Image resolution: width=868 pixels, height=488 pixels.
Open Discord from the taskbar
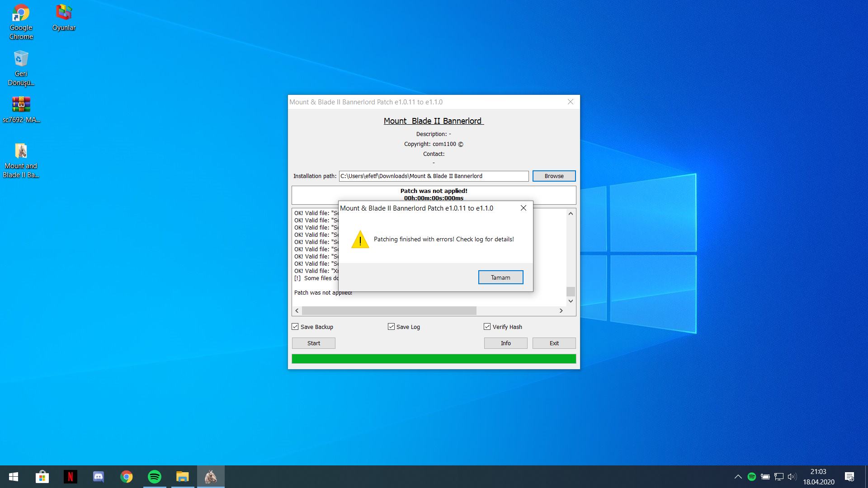(x=98, y=477)
